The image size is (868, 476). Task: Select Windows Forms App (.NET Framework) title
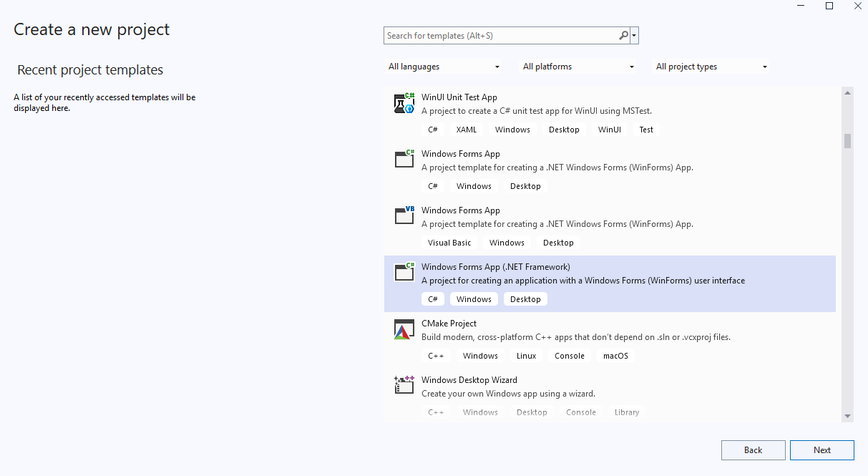(496, 267)
